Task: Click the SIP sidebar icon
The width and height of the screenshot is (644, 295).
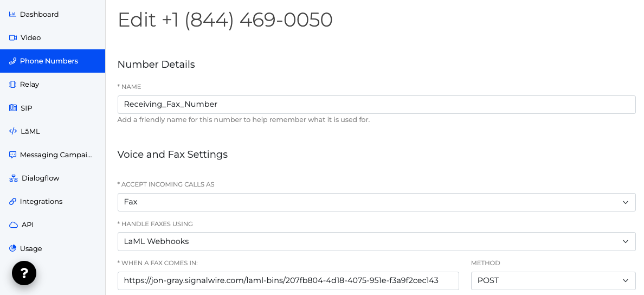Action: [x=13, y=108]
